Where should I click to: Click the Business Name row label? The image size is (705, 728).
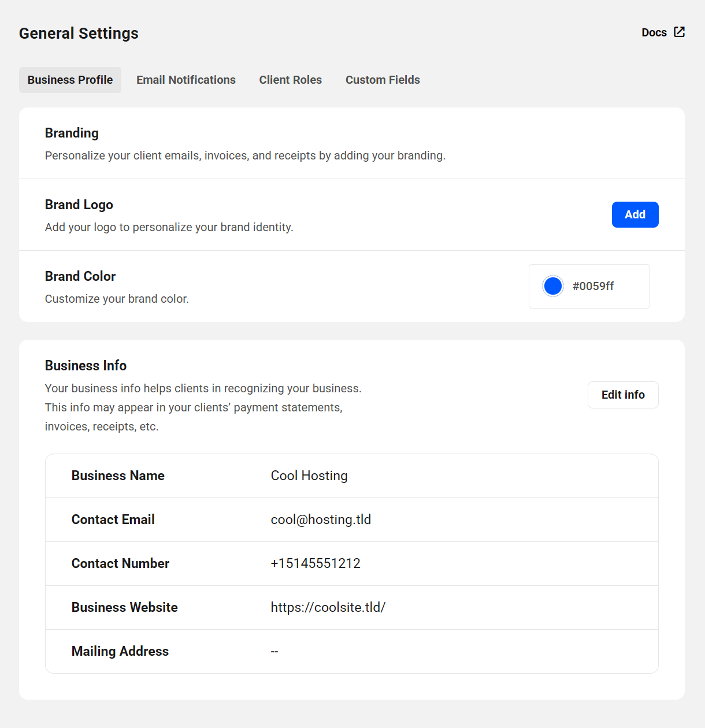[x=118, y=476]
